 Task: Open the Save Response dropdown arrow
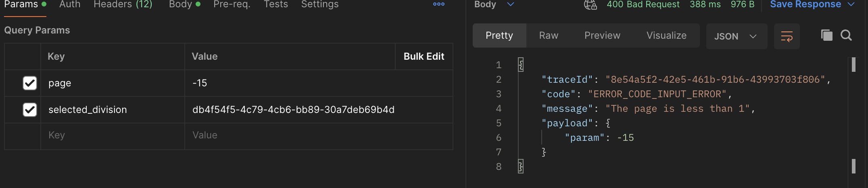tap(851, 4)
